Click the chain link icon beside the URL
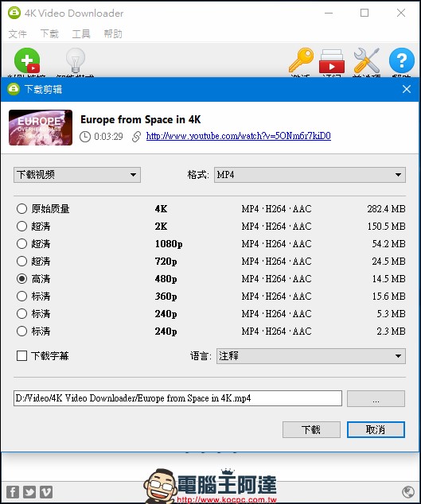Viewport: 421px width, 504px height. point(136,137)
